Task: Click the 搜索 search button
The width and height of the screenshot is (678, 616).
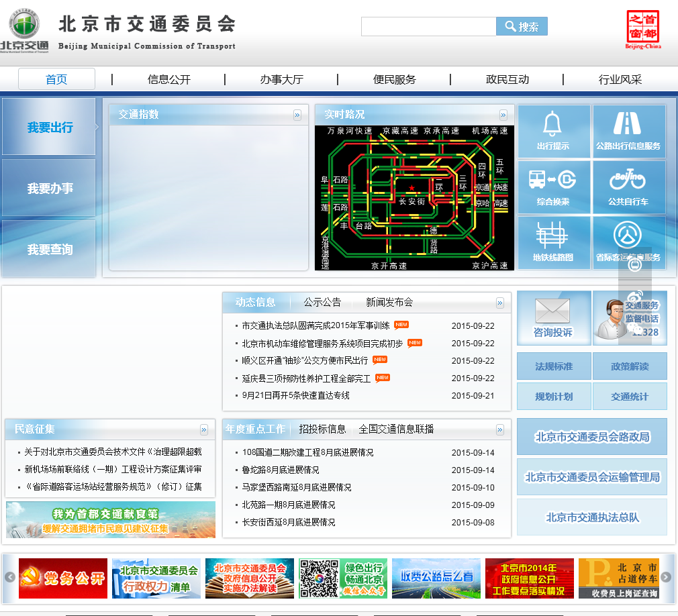Action: (522, 26)
